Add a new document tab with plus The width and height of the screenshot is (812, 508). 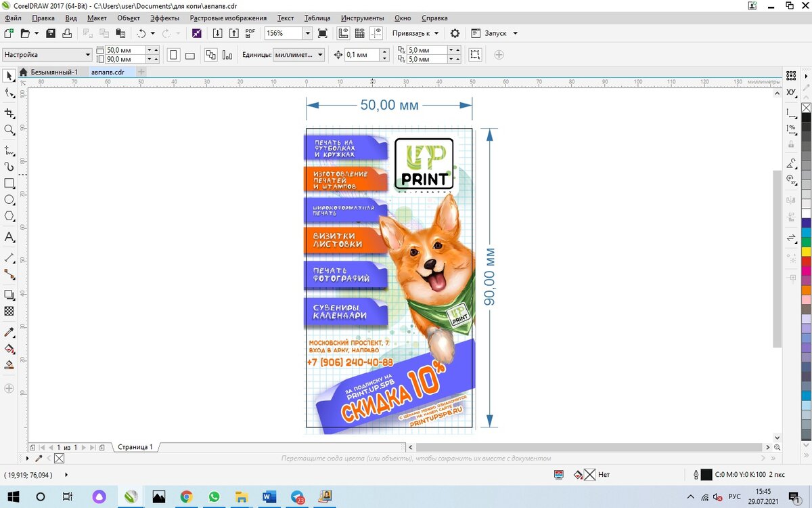pyautogui.click(x=141, y=72)
